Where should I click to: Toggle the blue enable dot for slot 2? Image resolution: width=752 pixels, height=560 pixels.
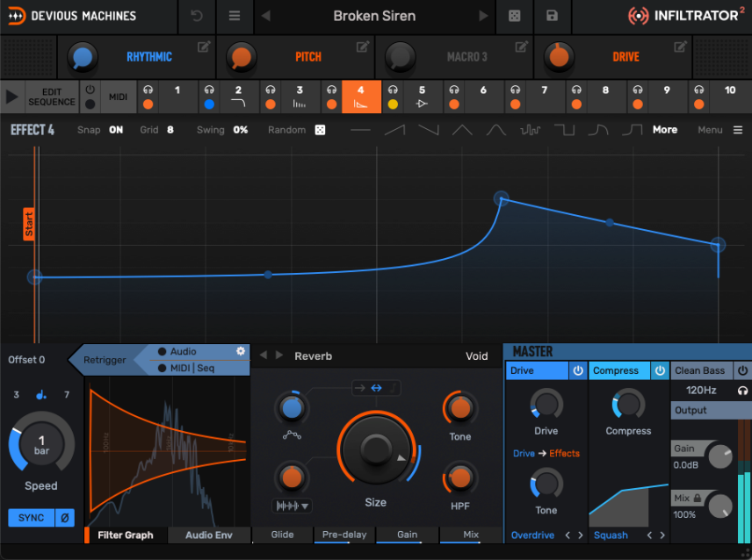[209, 104]
